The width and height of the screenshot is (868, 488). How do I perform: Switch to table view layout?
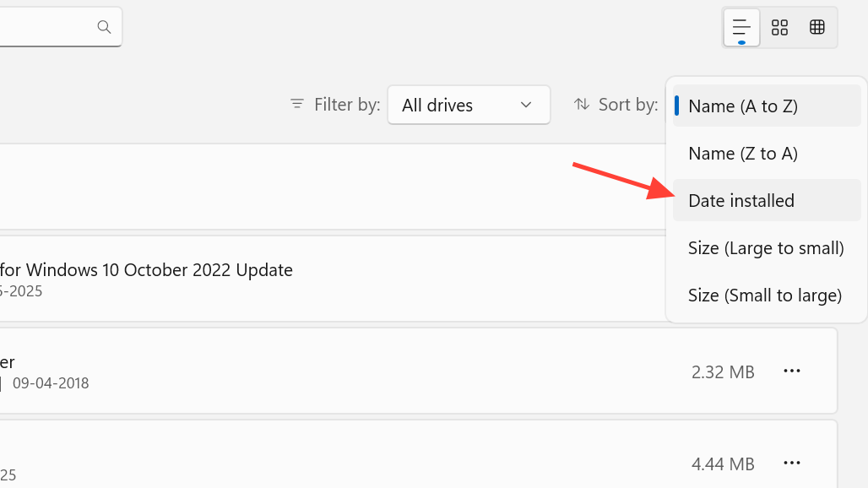tap(816, 28)
